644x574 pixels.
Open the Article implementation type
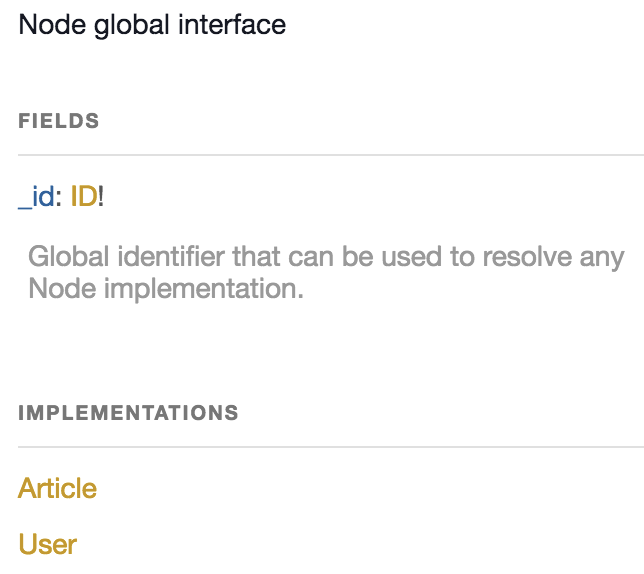(x=57, y=489)
